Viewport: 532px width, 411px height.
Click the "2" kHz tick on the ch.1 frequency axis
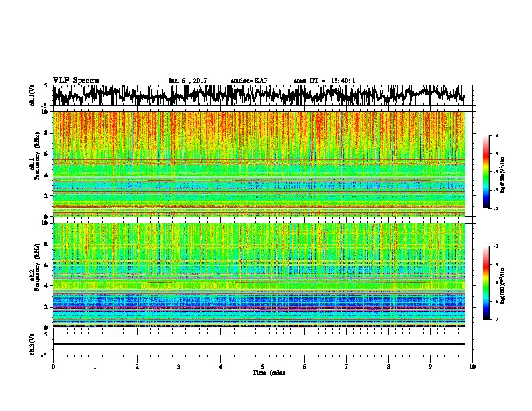point(48,196)
